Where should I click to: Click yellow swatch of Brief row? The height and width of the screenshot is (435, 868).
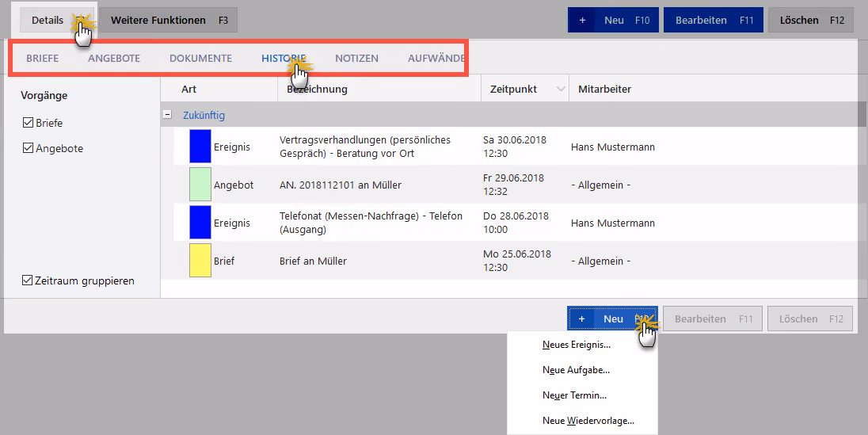pos(200,261)
